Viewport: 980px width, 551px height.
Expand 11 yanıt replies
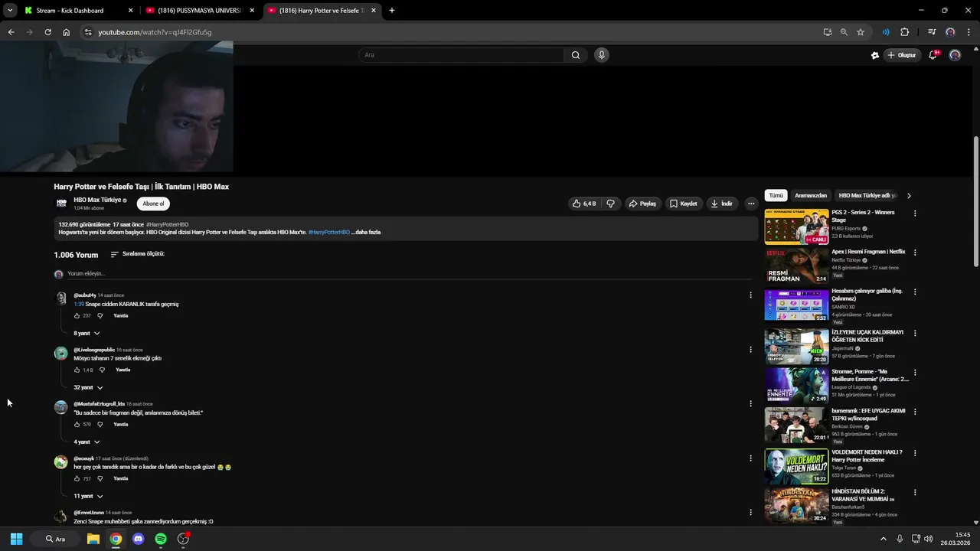point(88,496)
